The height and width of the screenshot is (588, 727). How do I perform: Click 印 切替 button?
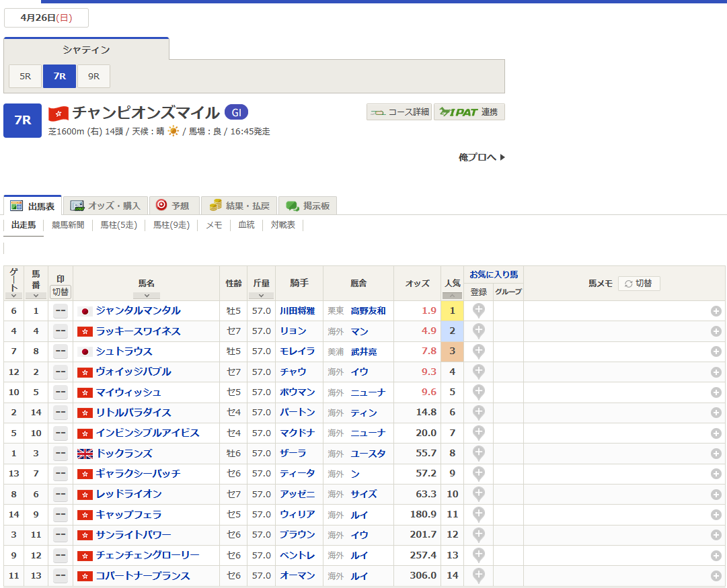tap(61, 292)
